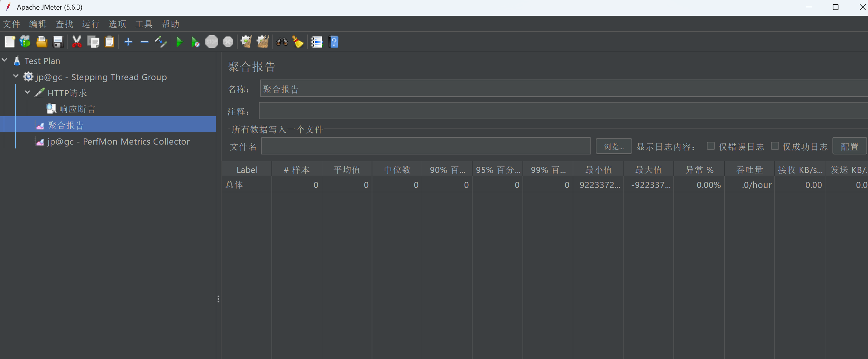
Task: Click the 最小值 column header
Action: tap(599, 170)
